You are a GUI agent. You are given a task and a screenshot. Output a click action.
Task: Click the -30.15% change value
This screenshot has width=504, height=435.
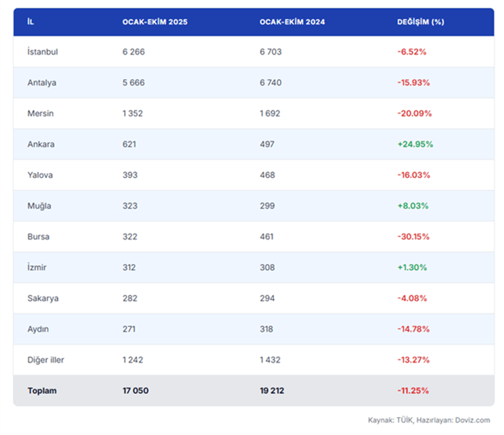pos(414,236)
